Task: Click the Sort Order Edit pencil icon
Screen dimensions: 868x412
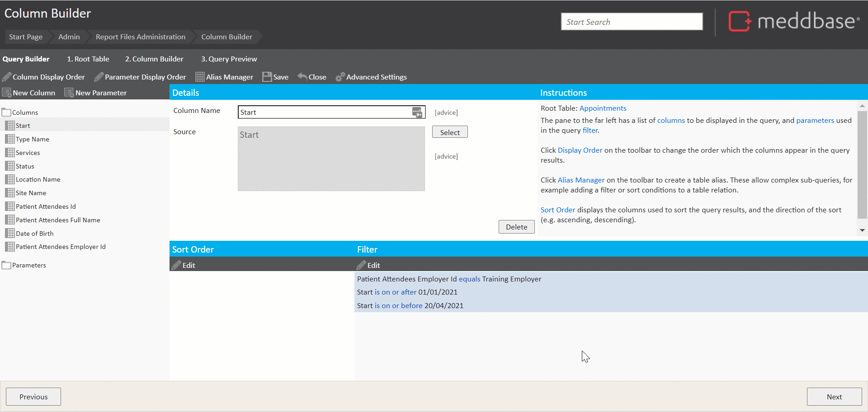Action: (177, 265)
